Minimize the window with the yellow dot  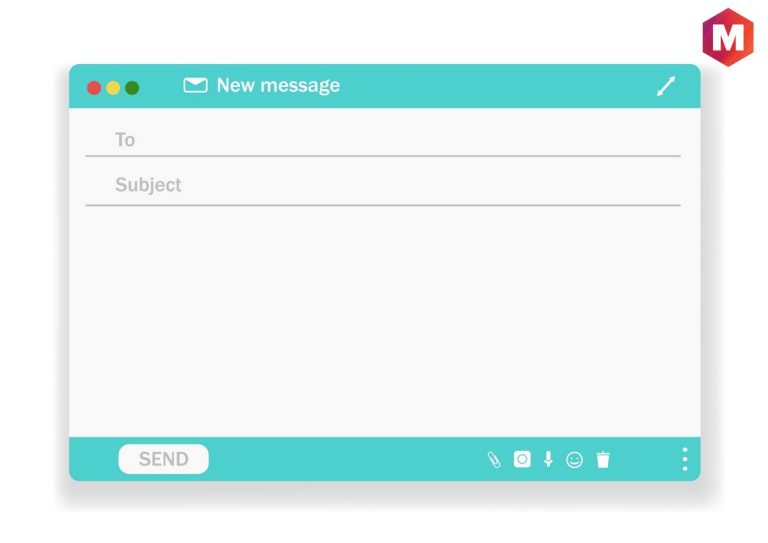point(113,88)
